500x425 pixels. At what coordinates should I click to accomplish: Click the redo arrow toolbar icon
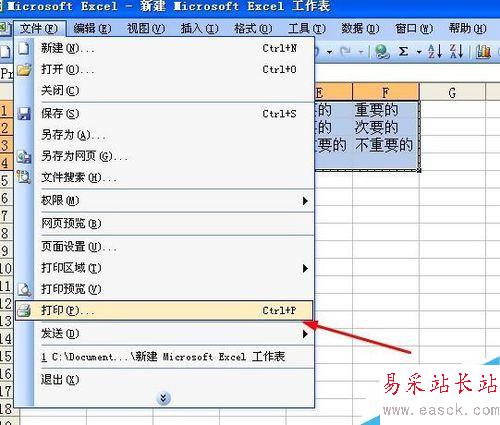click(x=345, y=52)
